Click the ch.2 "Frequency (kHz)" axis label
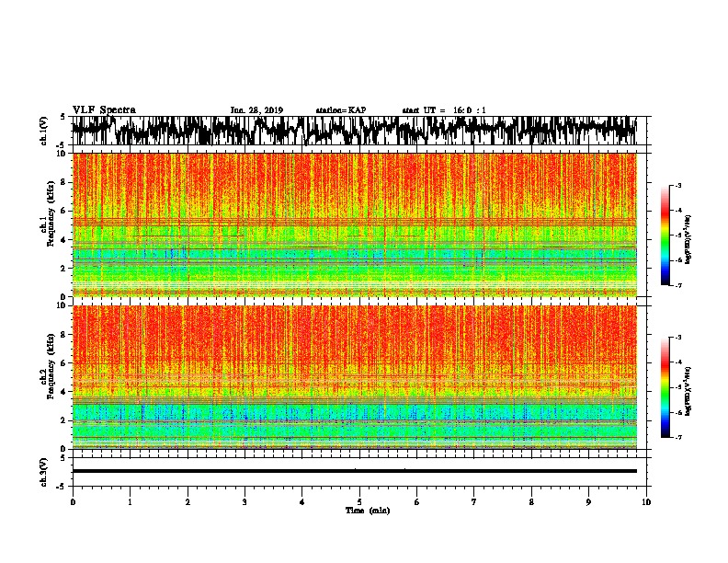Screen dimensions: 728x563 (51, 366)
